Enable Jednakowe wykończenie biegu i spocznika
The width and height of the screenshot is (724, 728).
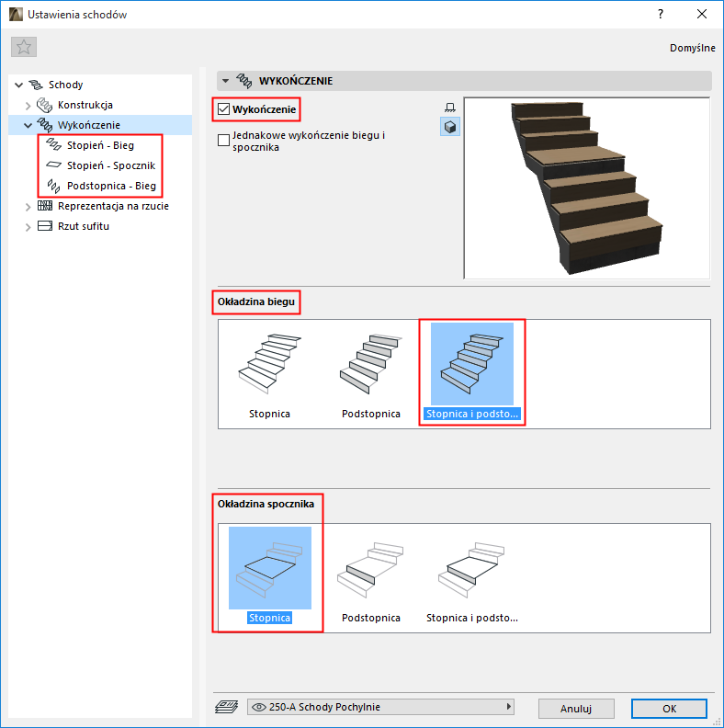(223, 140)
